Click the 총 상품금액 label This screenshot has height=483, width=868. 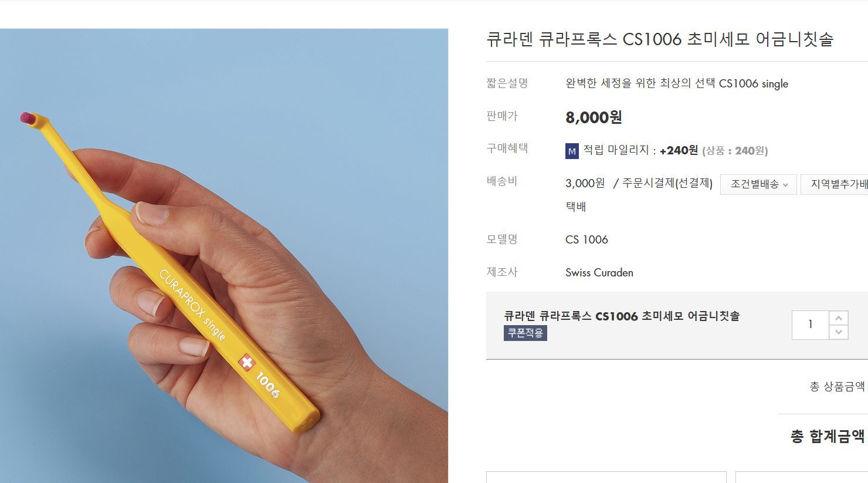pyautogui.click(x=838, y=386)
